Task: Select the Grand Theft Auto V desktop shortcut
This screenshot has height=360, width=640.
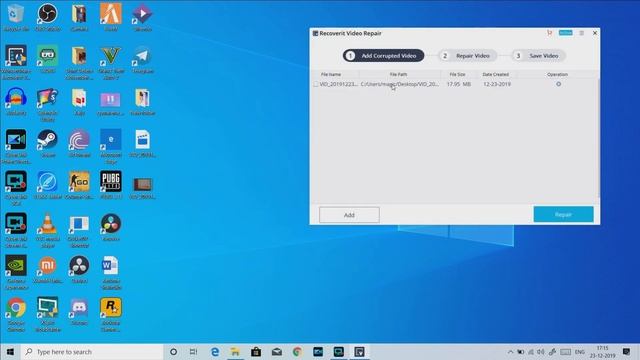Action: (x=111, y=63)
